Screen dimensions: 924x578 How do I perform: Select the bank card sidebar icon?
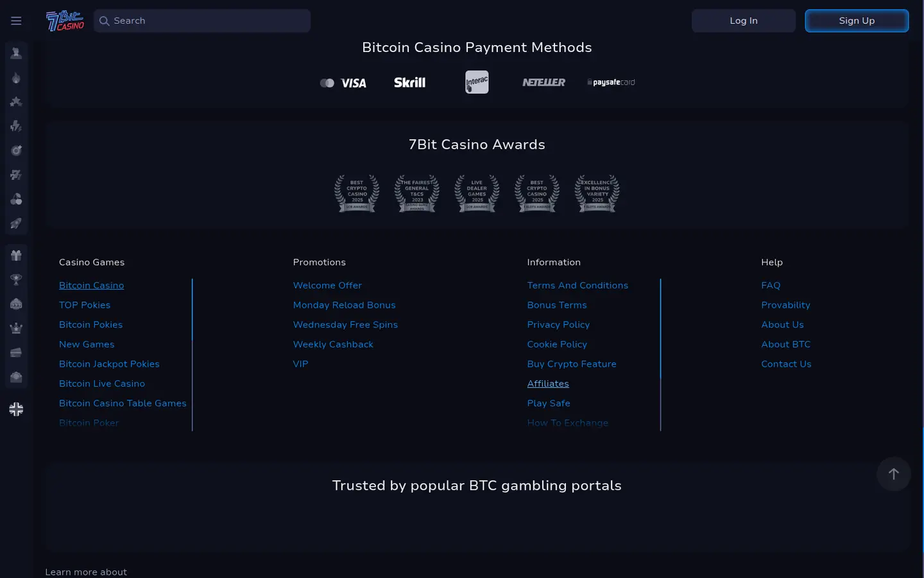click(x=16, y=353)
